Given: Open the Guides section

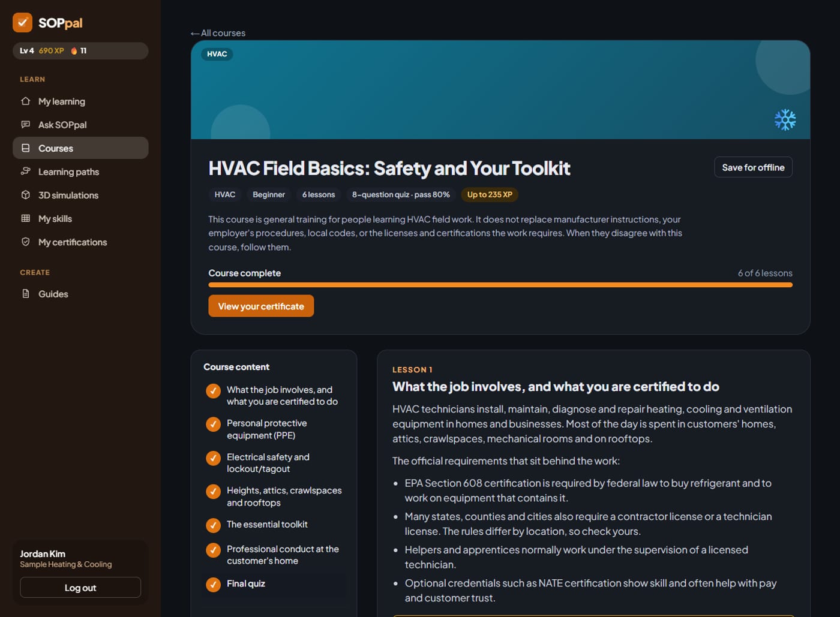Looking at the screenshot, I should (80, 294).
